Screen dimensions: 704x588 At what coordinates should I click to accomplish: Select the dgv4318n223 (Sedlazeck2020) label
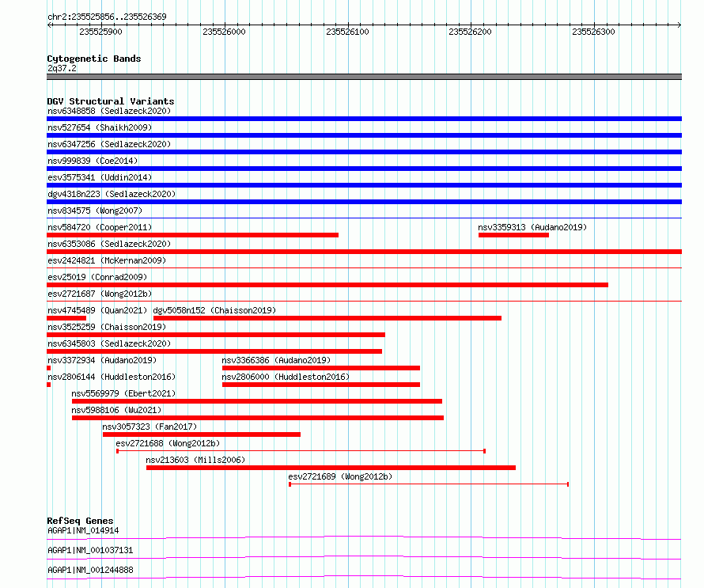112,194
